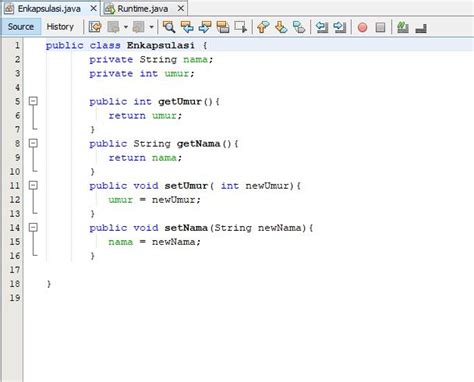Collapse the setNama method fold
474x382 pixels.
[33, 227]
